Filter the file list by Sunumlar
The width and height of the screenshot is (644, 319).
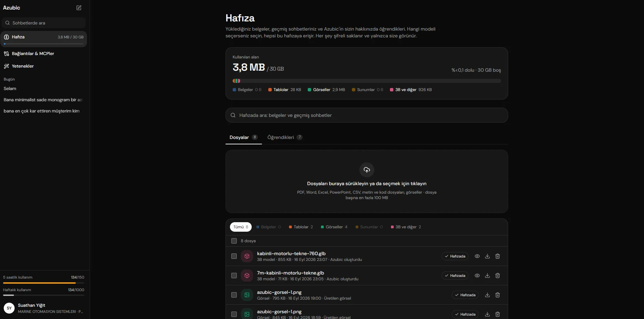coord(369,227)
